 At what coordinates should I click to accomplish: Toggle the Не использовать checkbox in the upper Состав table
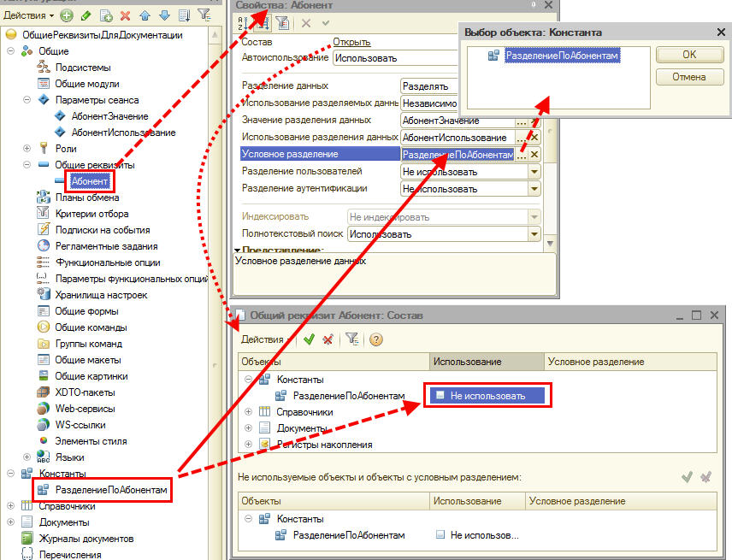[x=440, y=395]
